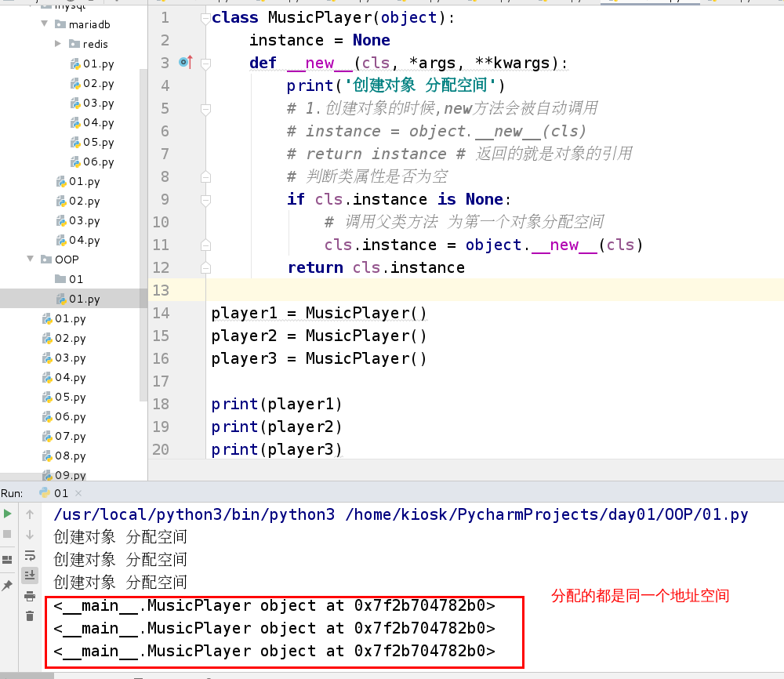
Task: Toggle scroll to end of console output
Action: 30,576
